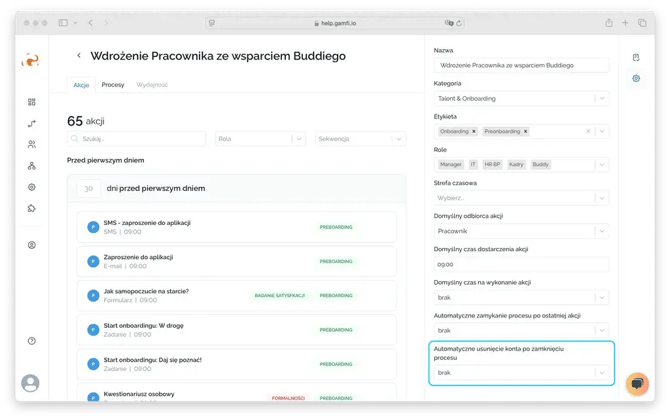This screenshot has height=420, width=670.
Task: Go back using the arrow beside process title
Action: point(79,56)
